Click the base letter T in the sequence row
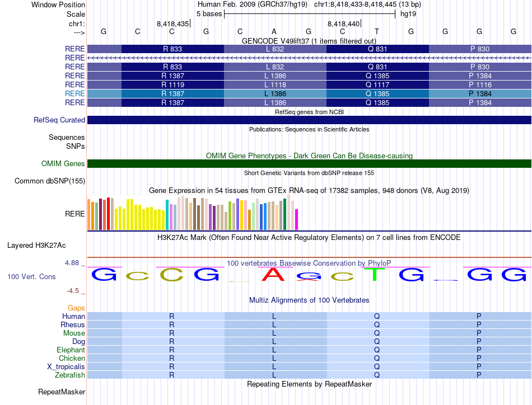This screenshot has height=405, width=532. (x=377, y=31)
